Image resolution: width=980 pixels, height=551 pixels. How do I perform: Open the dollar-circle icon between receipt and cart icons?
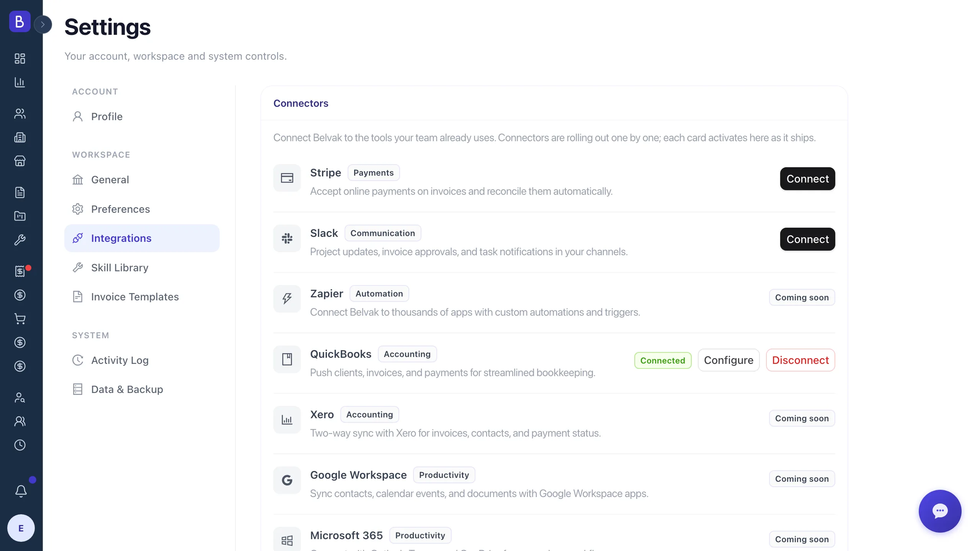pyautogui.click(x=20, y=295)
